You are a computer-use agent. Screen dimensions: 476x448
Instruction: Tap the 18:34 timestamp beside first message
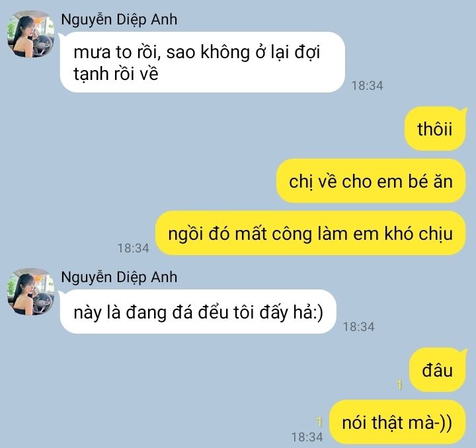click(368, 85)
